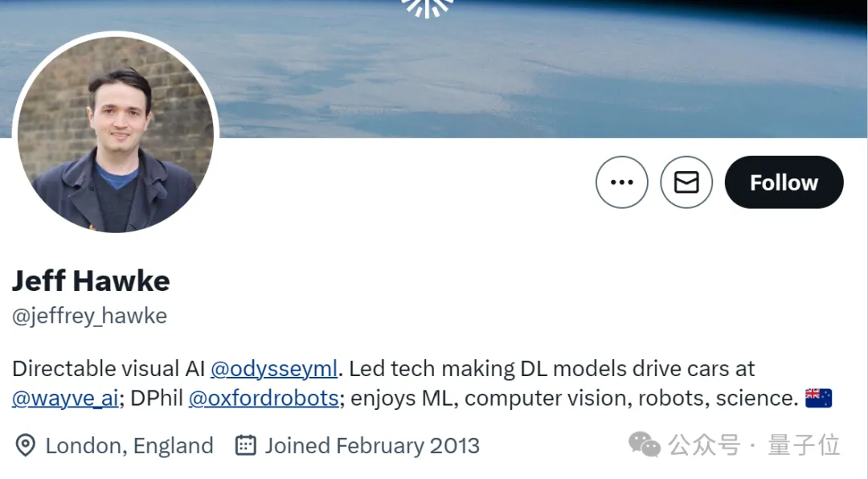Click the @jeffrey_hawke handle text
Image resolution: width=868 pixels, height=479 pixels.
coord(90,316)
